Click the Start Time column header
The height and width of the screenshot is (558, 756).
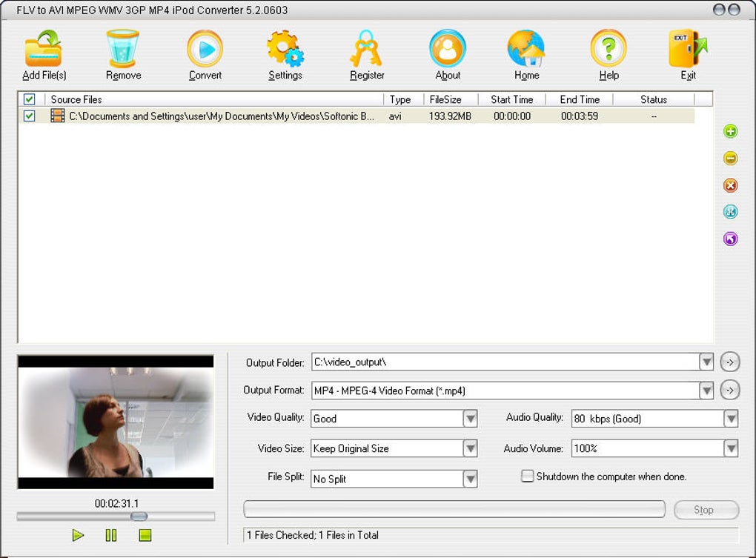point(511,99)
